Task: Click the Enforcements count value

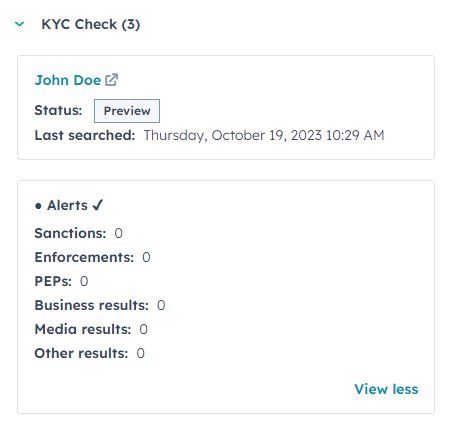Action: 146,257
